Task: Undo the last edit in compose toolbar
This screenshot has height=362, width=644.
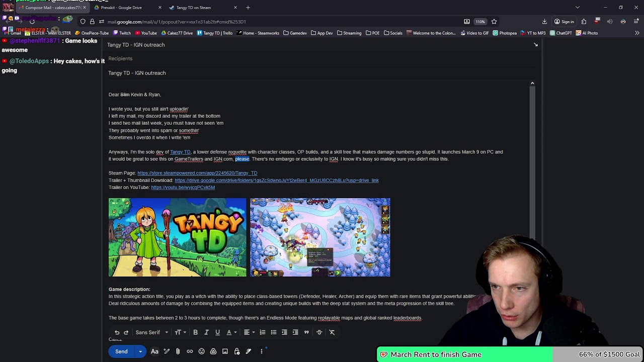Action: click(x=117, y=332)
